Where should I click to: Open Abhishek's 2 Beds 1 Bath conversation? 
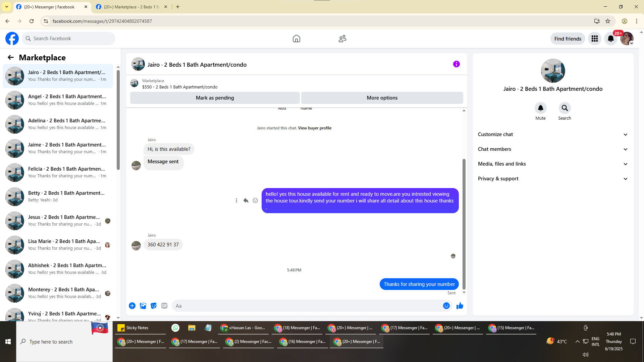58,269
